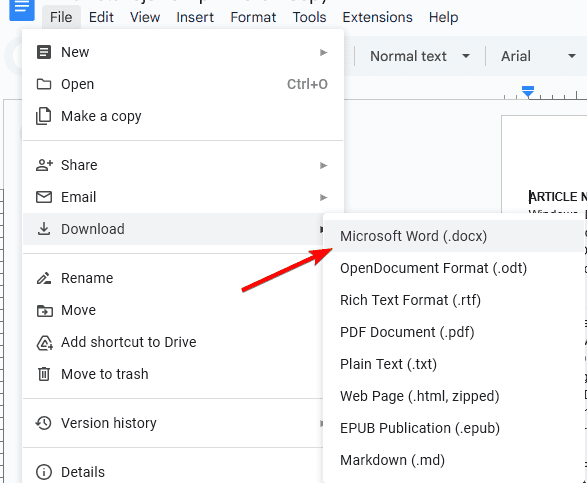Expand the New submenu arrow
This screenshot has height=483, width=587.
coord(323,52)
